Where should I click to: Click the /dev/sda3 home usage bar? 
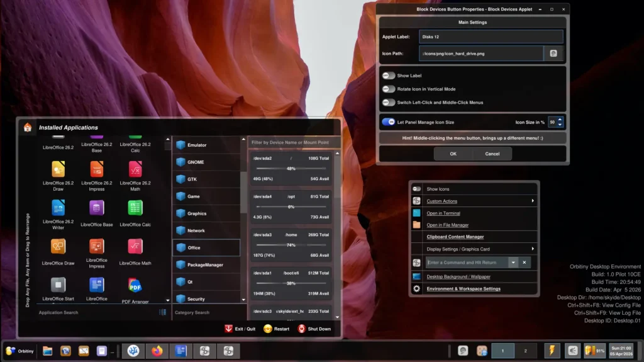click(291, 245)
